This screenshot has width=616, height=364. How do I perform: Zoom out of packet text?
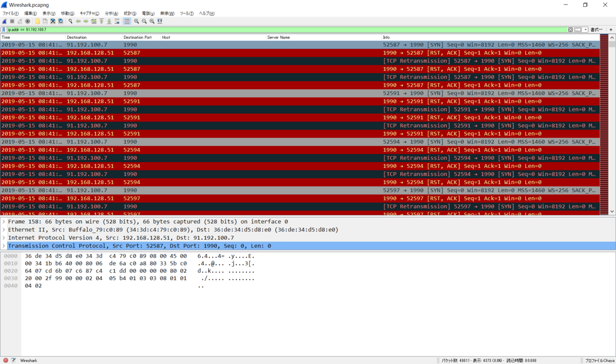(144, 21)
